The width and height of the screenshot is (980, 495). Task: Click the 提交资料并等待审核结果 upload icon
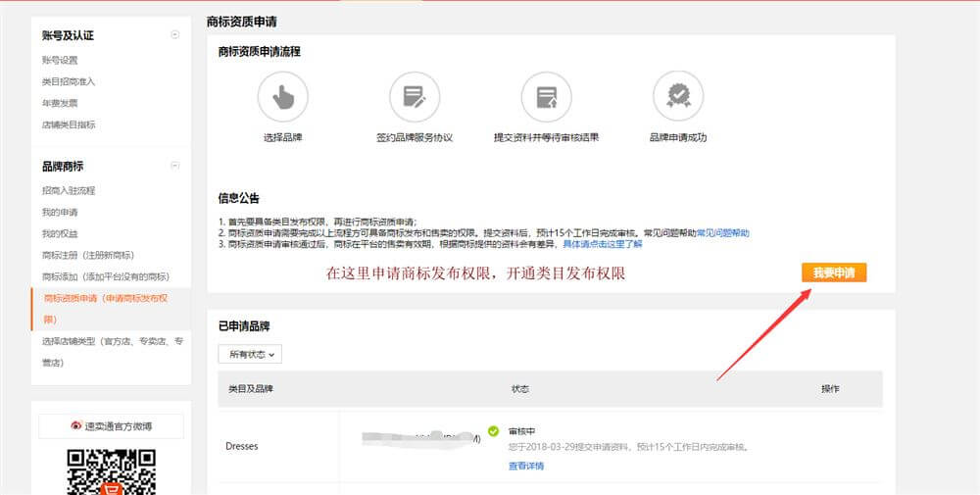546,96
